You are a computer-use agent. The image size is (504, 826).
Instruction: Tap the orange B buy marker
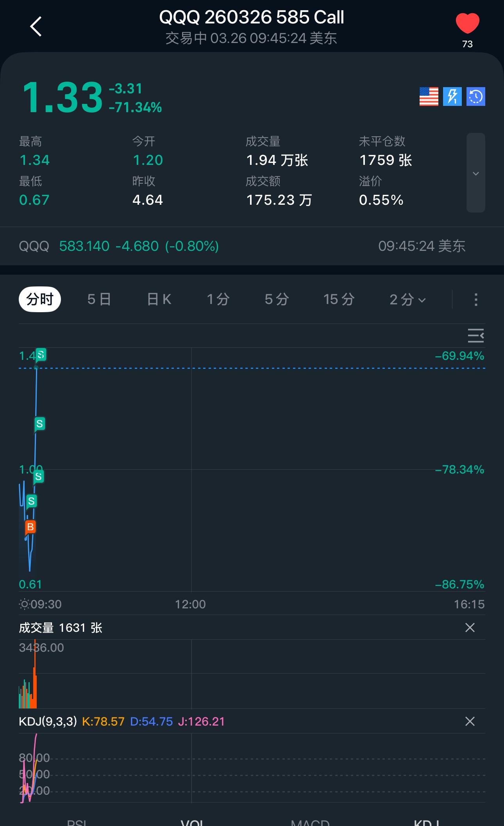point(30,527)
